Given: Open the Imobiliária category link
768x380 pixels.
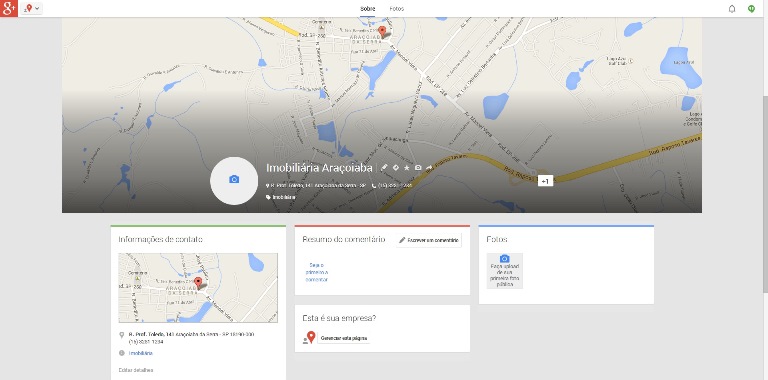Looking at the screenshot, I should [x=141, y=353].
